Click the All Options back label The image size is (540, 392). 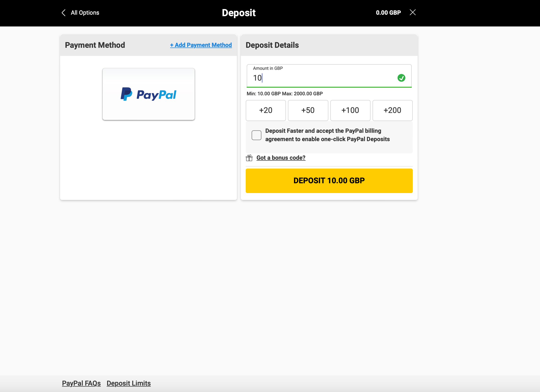(85, 13)
